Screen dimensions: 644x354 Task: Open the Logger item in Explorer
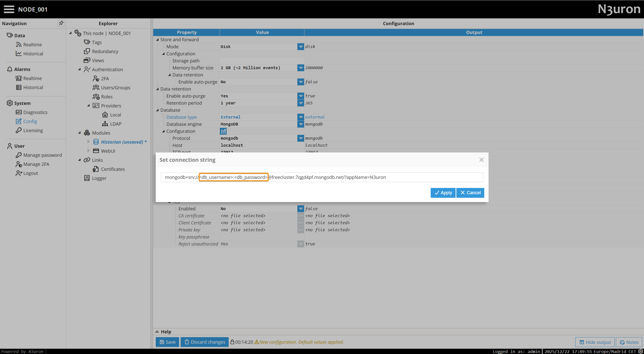[x=99, y=178]
